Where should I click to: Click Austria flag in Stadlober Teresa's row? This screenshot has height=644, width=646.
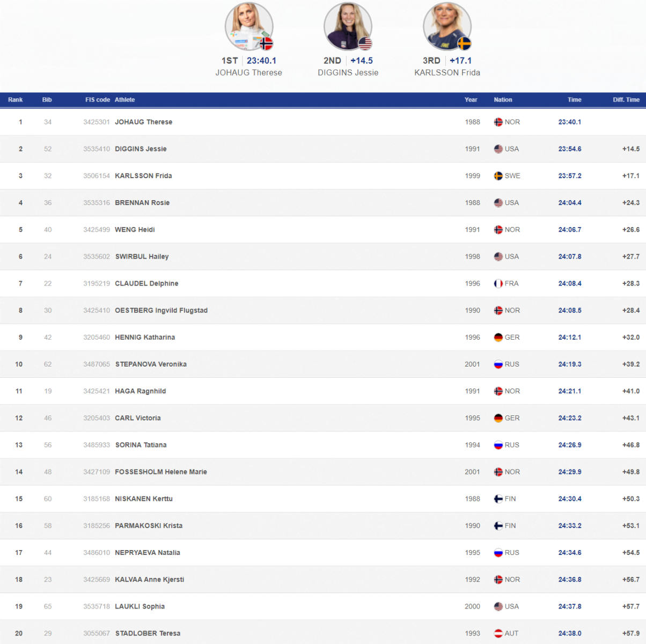[x=498, y=633]
